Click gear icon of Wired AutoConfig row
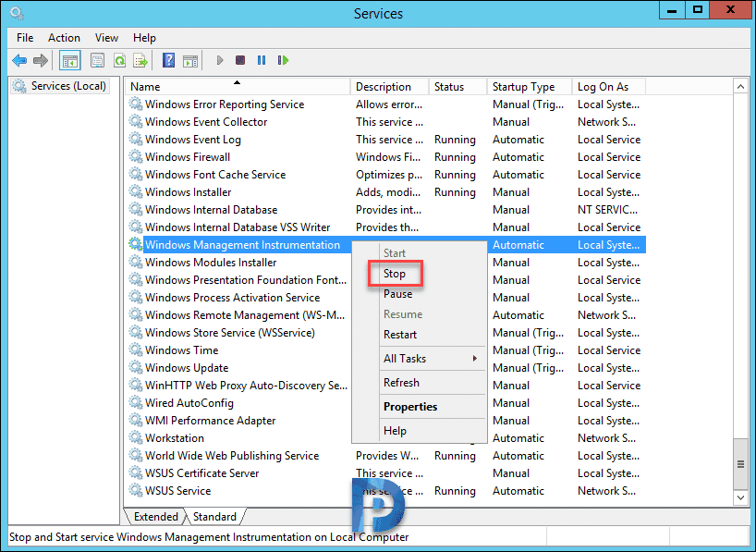The height and width of the screenshot is (552, 756). 136,402
